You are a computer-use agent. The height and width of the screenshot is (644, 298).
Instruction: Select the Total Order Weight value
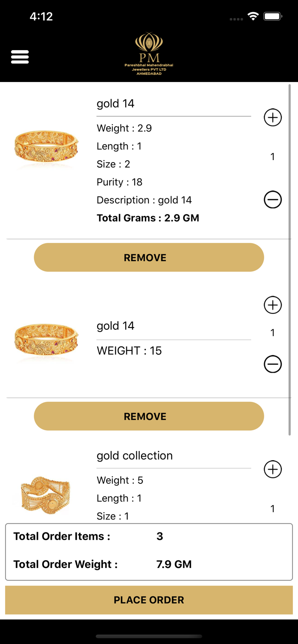[174, 564]
